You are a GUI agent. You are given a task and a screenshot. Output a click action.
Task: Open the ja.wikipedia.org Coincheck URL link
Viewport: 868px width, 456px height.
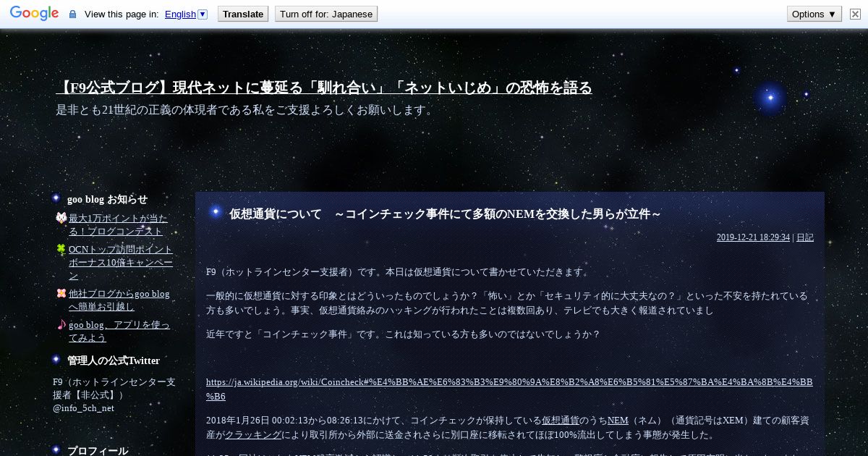click(x=509, y=389)
